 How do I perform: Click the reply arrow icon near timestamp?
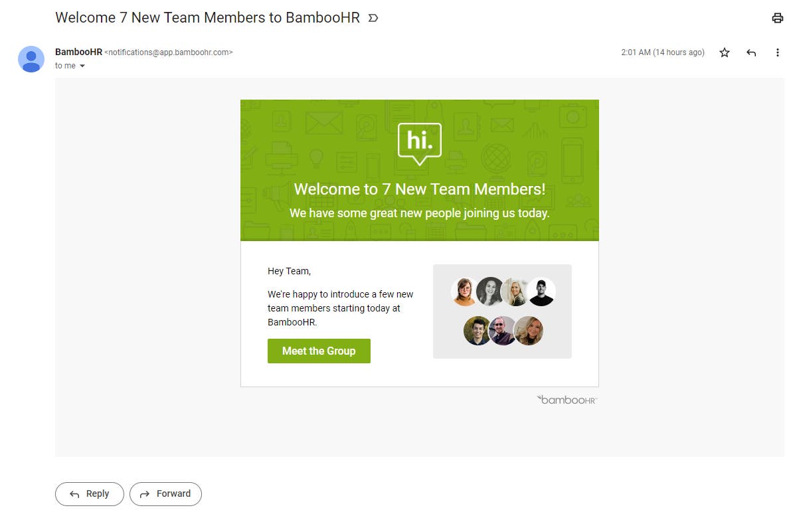(x=751, y=52)
